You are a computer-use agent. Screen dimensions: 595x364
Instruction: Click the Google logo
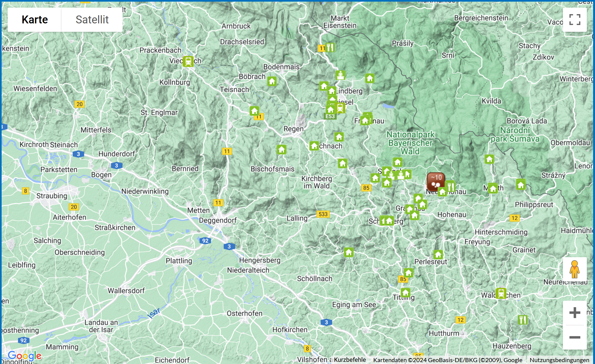point(24,356)
